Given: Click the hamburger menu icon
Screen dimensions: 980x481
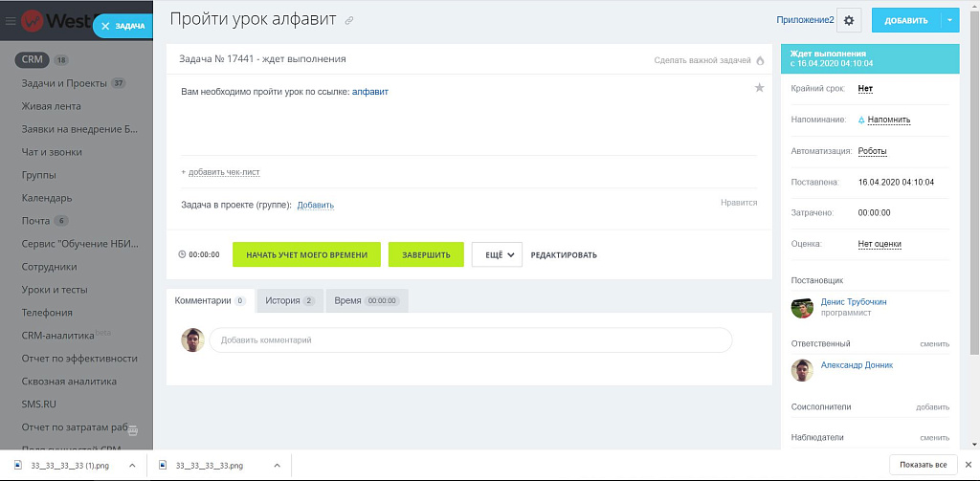Looking at the screenshot, I should (x=11, y=20).
